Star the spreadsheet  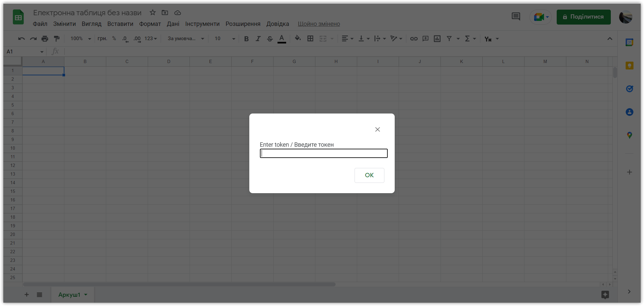click(x=153, y=13)
